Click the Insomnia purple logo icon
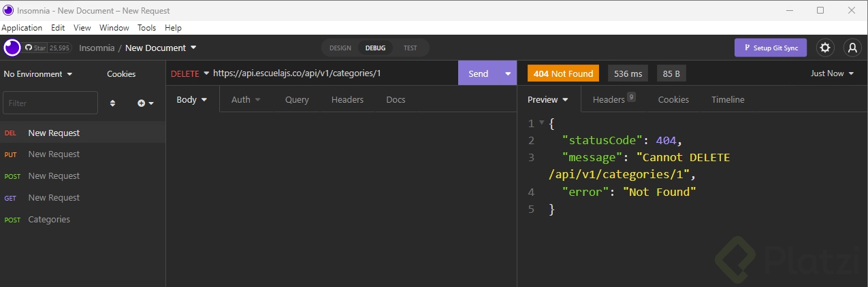The image size is (868, 287). [x=12, y=48]
